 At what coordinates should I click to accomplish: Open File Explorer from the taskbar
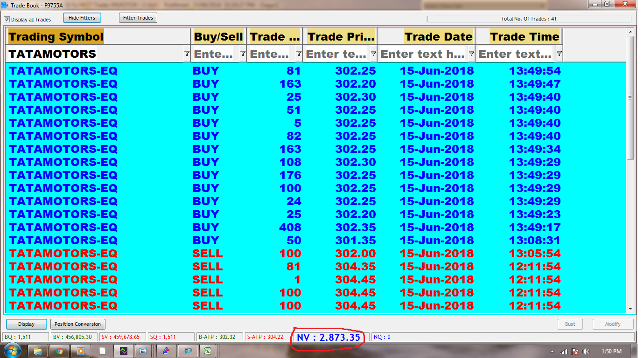tap(38, 351)
